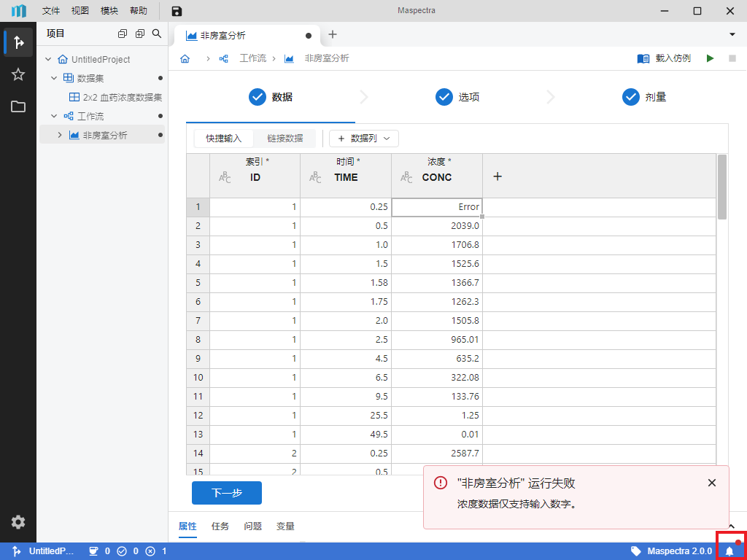Click the 下一步 button
The width and height of the screenshot is (747, 560).
point(227,493)
